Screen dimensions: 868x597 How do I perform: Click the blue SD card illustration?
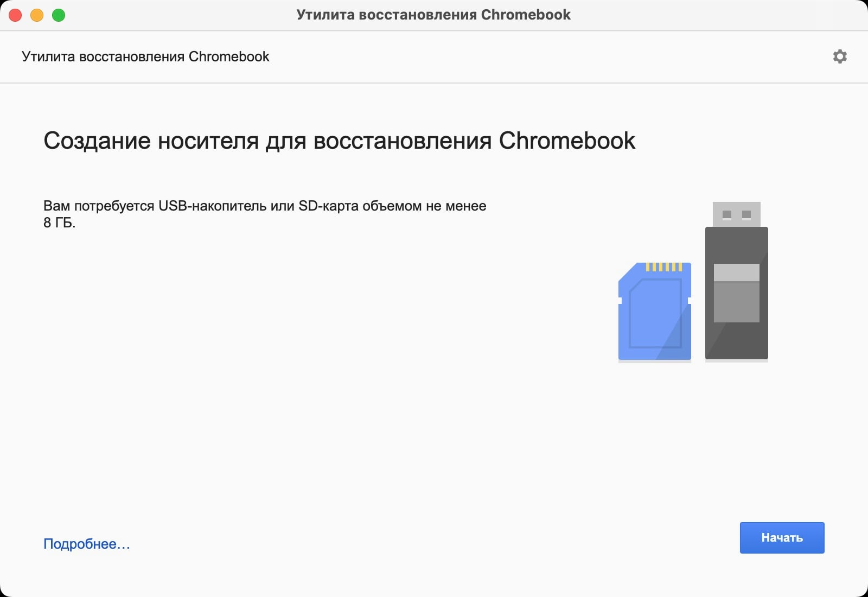click(x=655, y=312)
